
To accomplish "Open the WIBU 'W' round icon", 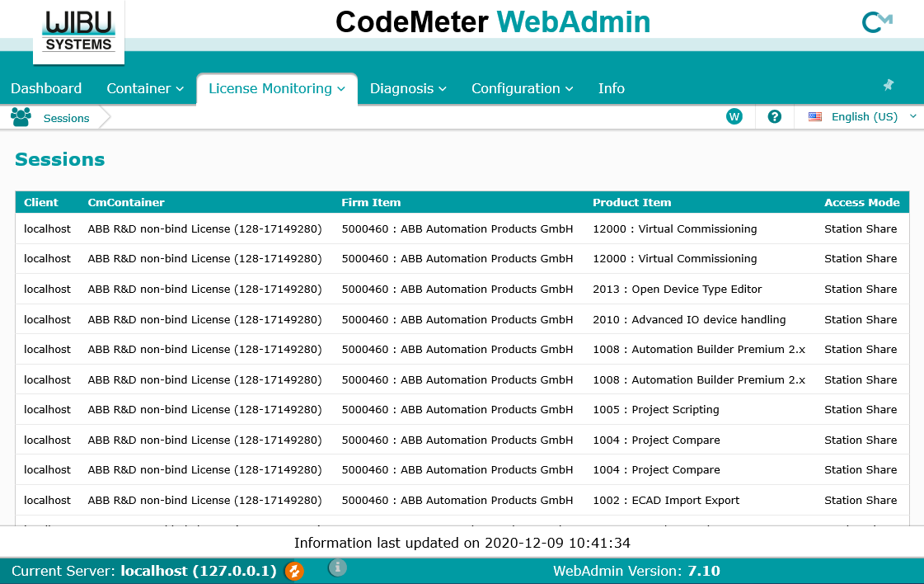I will [x=734, y=117].
